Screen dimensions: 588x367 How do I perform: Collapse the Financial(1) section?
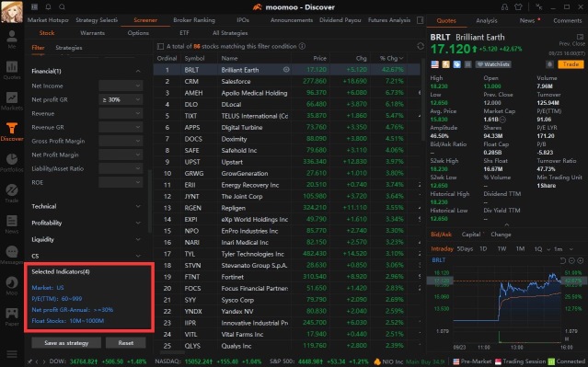coord(138,71)
